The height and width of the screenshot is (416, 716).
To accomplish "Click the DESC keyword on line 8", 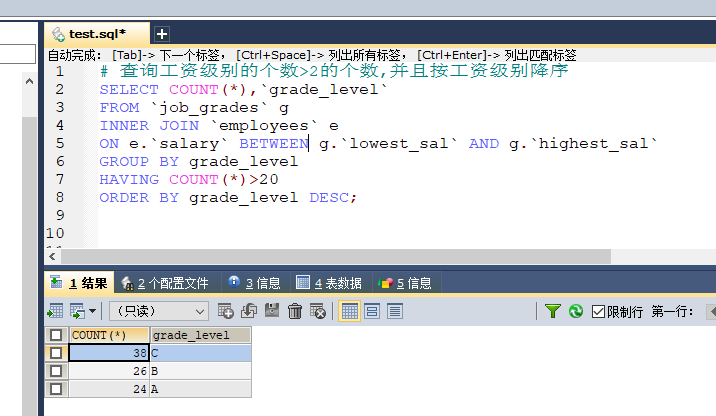I will pyautogui.click(x=329, y=198).
